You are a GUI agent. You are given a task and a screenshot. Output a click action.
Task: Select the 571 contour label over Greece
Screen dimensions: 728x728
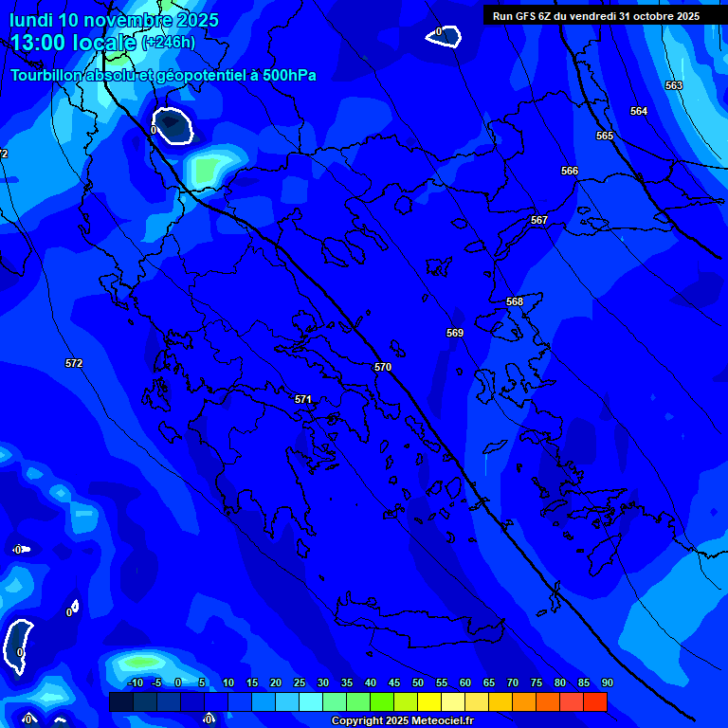point(303,399)
